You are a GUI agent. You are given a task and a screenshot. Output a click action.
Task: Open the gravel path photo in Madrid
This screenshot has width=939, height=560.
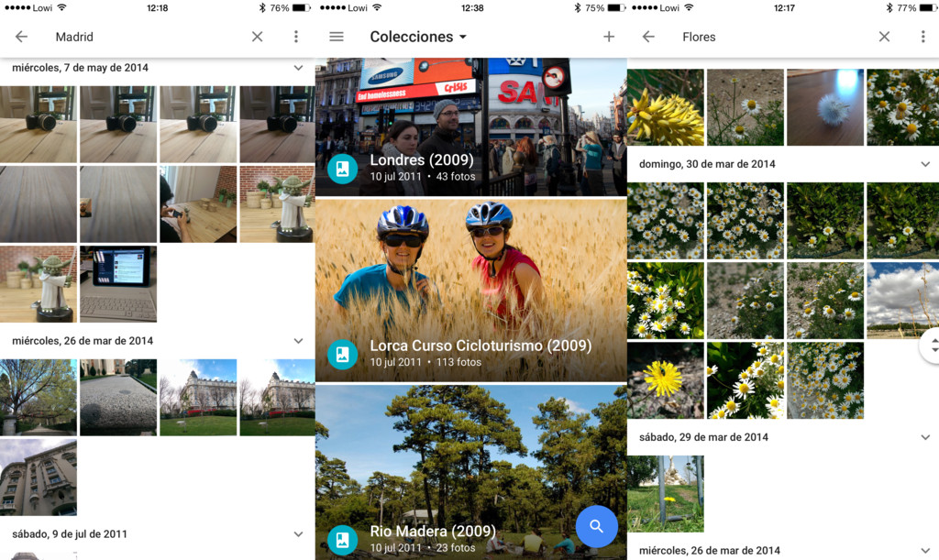pos(118,397)
